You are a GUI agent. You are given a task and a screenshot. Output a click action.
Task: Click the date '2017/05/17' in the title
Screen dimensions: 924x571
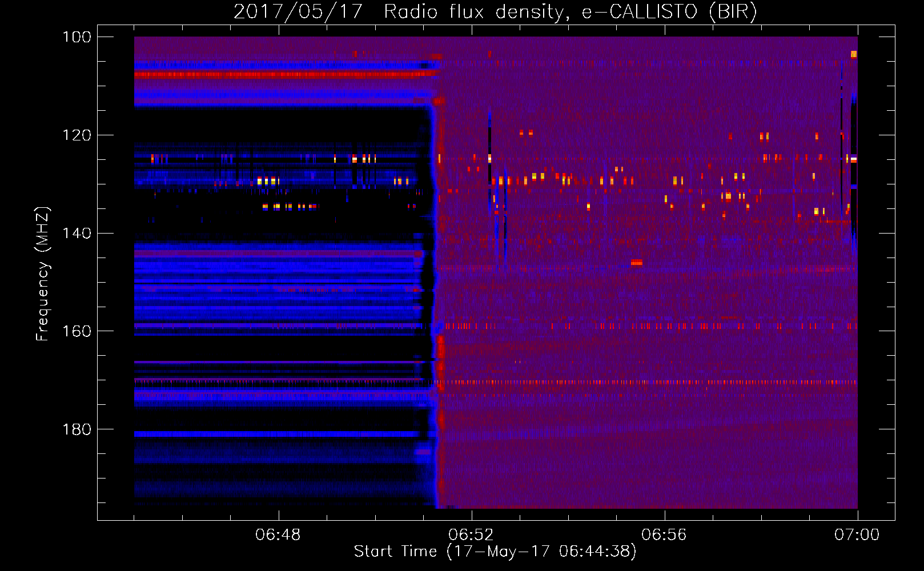pos(298,11)
